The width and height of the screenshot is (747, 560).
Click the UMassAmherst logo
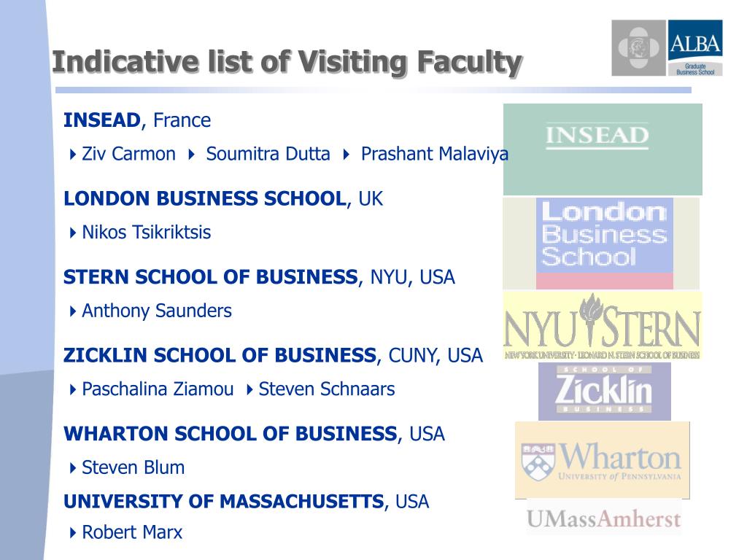coord(603,519)
